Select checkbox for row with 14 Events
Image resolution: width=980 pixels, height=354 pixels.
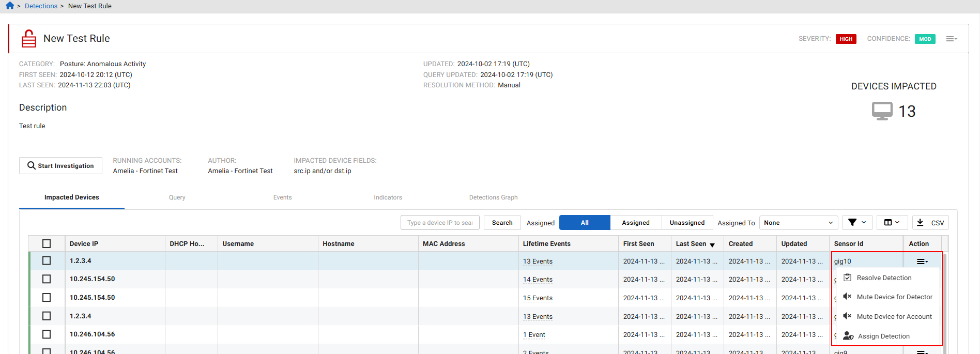(47, 279)
